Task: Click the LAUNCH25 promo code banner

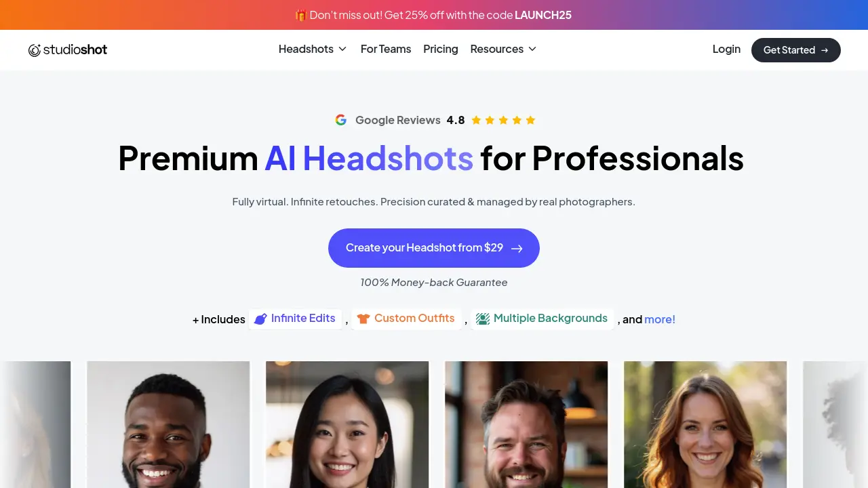Action: coord(434,15)
